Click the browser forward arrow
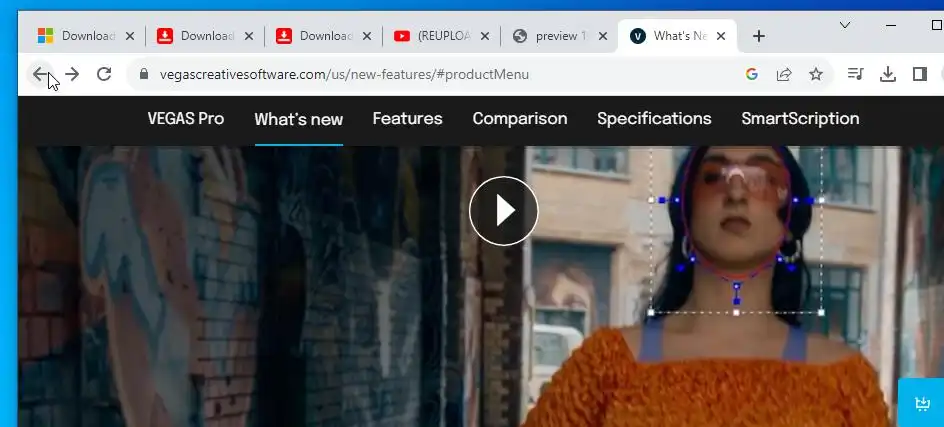Viewport: 944px width, 427px height. [x=72, y=74]
